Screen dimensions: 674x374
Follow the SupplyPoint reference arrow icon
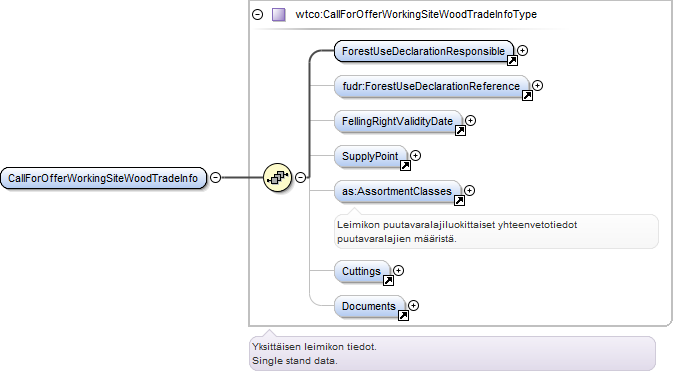(405, 166)
